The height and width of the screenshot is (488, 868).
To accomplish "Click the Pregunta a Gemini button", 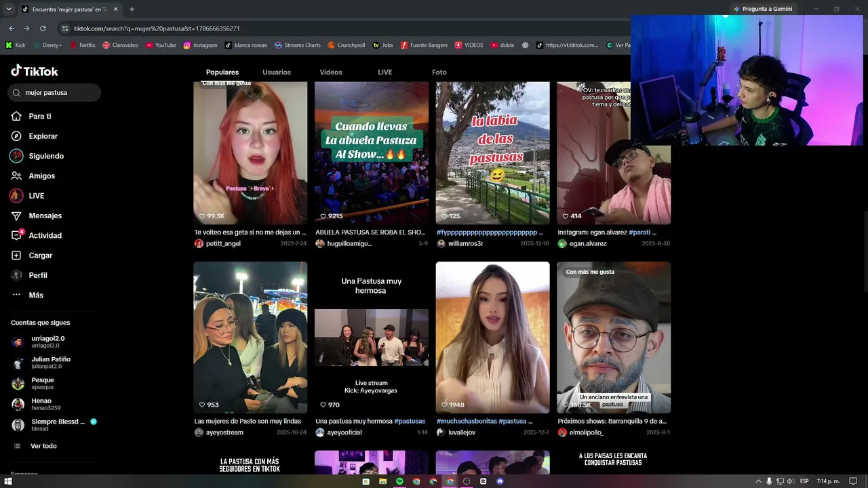I will (x=763, y=9).
